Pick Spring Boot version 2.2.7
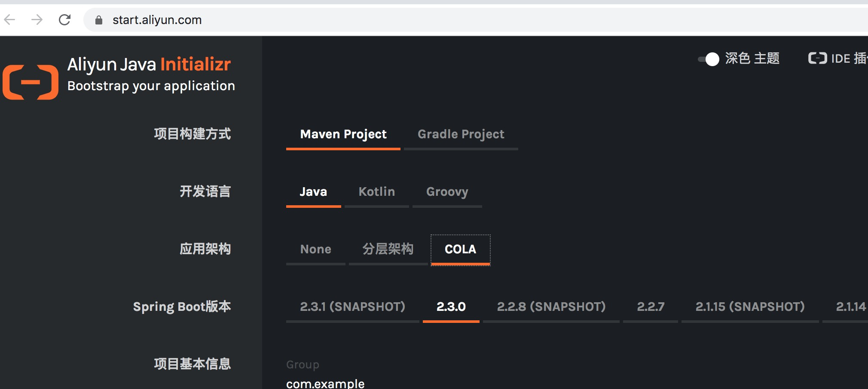Screen dimensions: 868x389 point(651,307)
